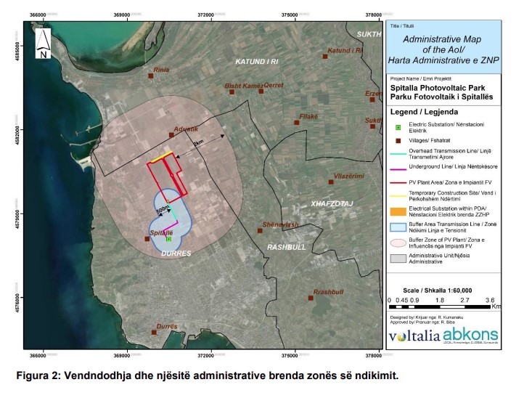The height and width of the screenshot is (398, 532).
Task: Click the orange Electrical Substation legend swatch
Action: pyautogui.click(x=398, y=211)
